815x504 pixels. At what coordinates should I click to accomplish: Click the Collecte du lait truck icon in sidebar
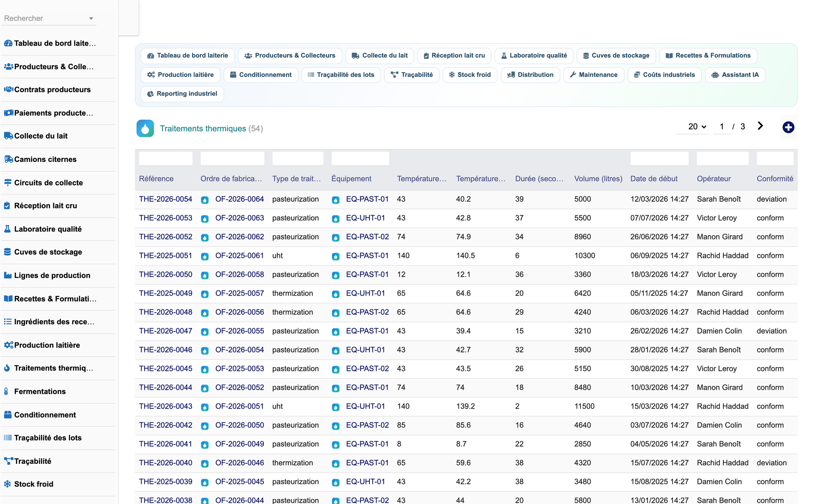pyautogui.click(x=8, y=136)
